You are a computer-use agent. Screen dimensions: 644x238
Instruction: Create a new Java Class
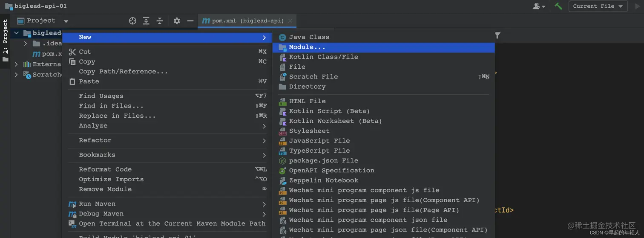(384, 37)
